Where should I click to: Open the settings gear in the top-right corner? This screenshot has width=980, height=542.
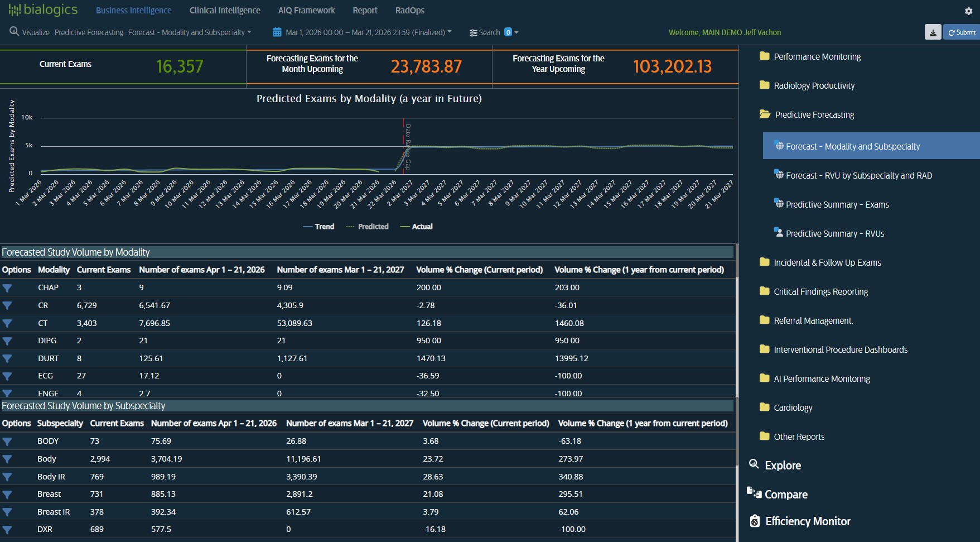coord(969,11)
